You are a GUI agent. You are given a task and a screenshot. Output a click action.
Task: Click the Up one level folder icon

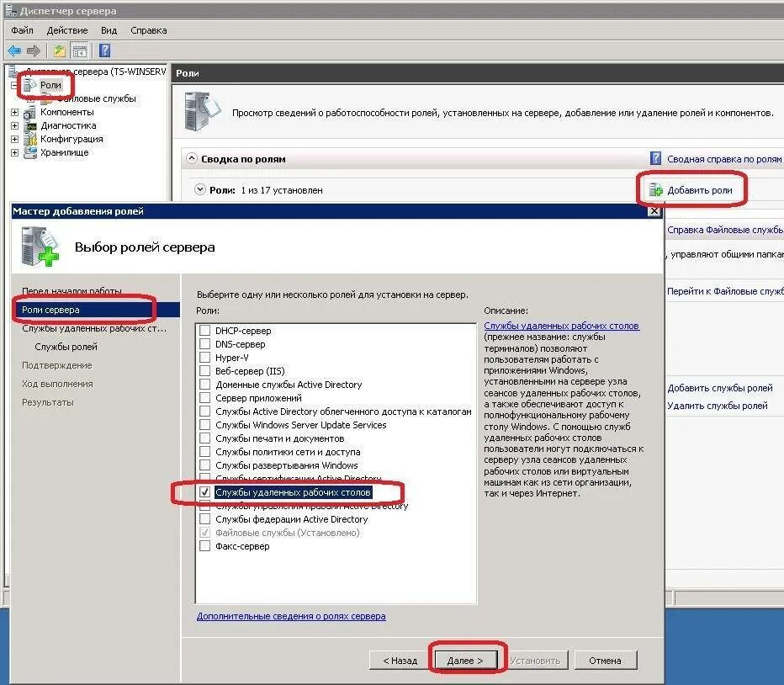[60, 50]
